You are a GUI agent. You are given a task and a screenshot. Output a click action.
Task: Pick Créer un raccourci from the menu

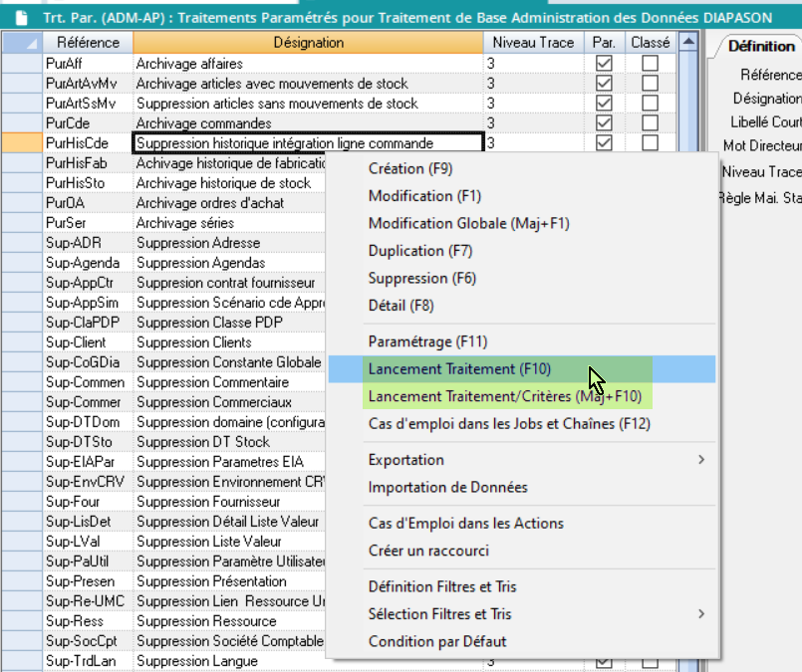[428, 551]
